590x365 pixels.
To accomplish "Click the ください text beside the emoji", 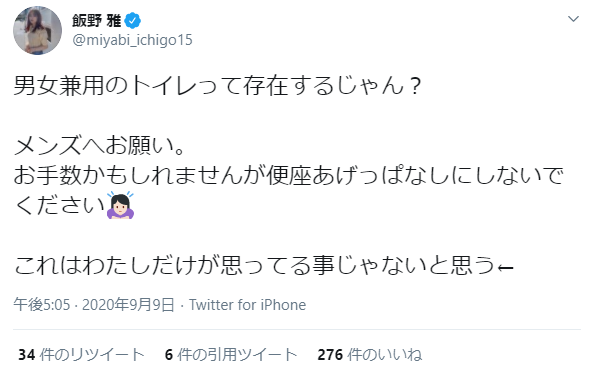I will point(59,205).
